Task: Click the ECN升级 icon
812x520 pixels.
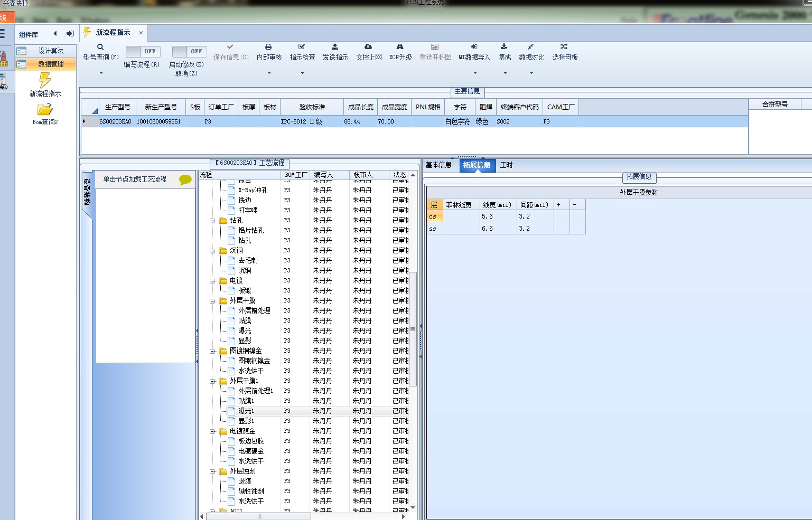Action: point(400,47)
